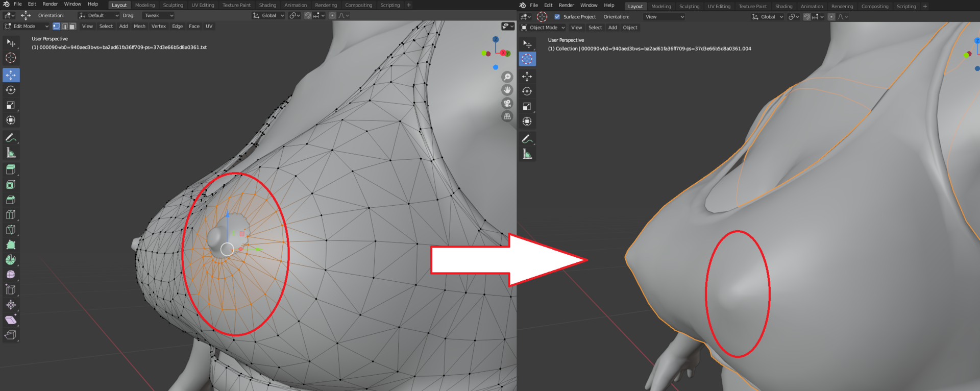The height and width of the screenshot is (391, 980).
Task: Select the Knife tool
Action: point(11,230)
